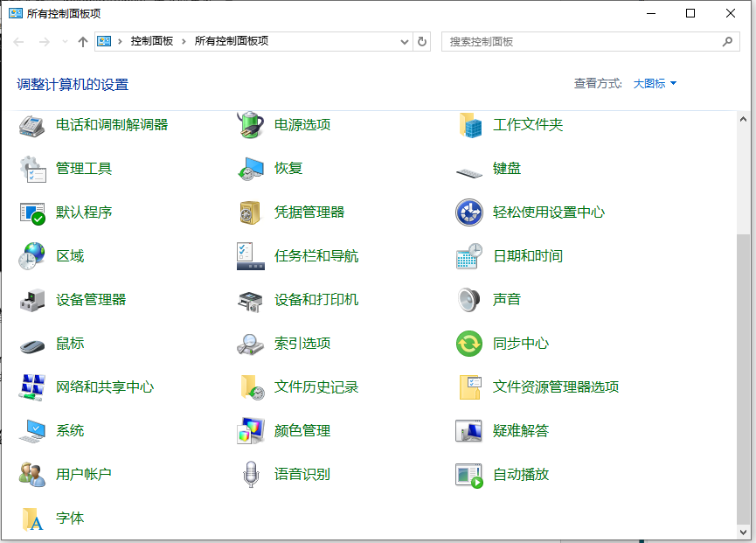Open the 大图标 view mode dropdown

654,83
